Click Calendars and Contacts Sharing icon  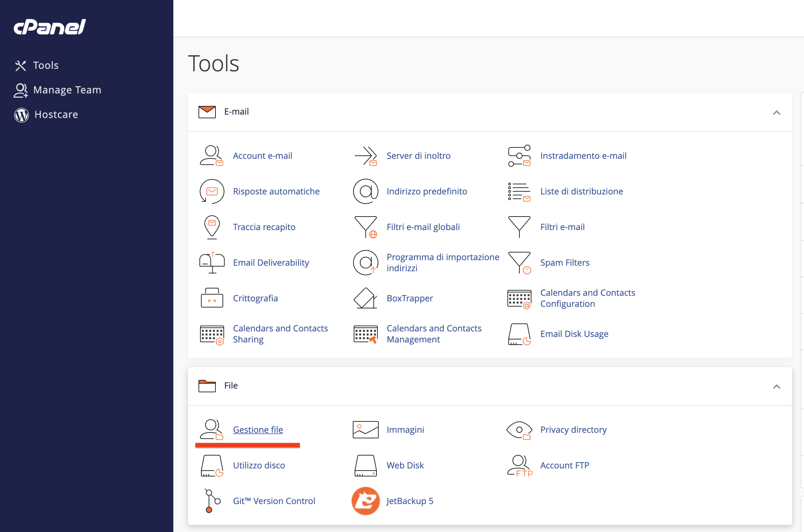212,335
